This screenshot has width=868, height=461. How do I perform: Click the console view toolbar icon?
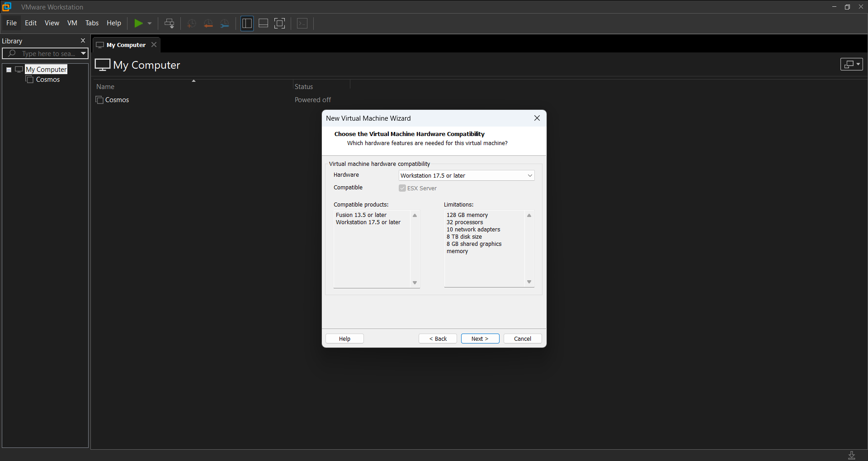point(302,24)
